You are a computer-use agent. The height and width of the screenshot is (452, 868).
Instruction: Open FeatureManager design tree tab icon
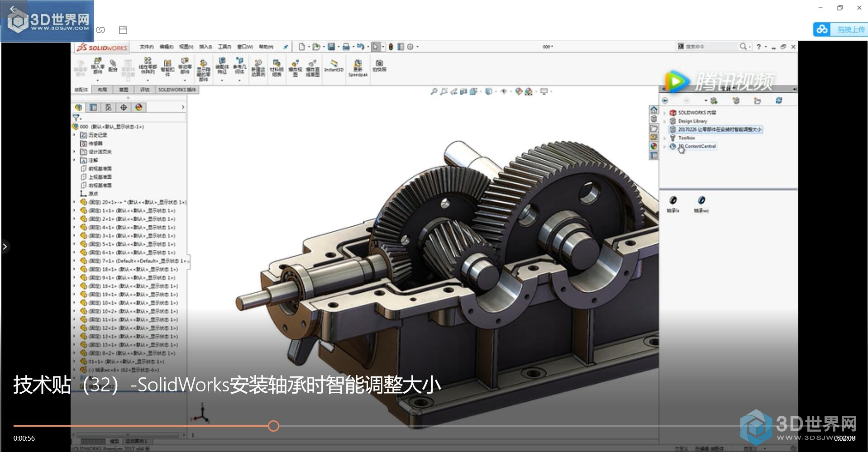[x=78, y=107]
